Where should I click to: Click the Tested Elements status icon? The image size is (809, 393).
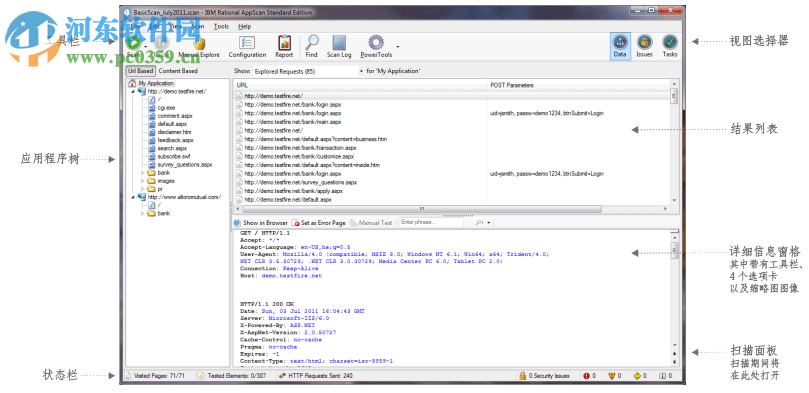point(202,376)
